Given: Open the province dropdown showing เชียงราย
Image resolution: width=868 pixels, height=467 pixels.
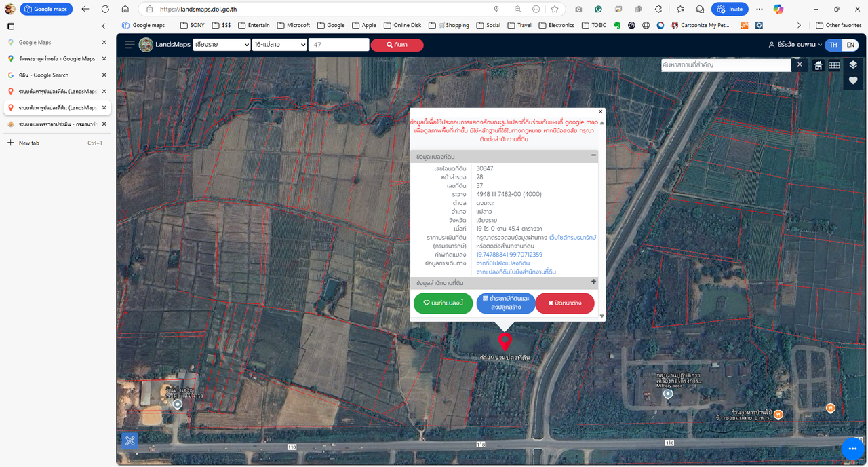Looking at the screenshot, I should (221, 45).
